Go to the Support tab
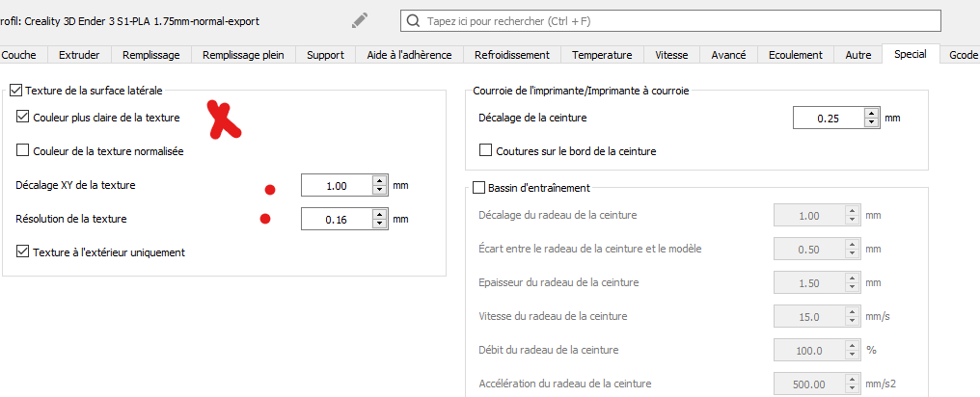The width and height of the screenshot is (980, 397). (325, 55)
